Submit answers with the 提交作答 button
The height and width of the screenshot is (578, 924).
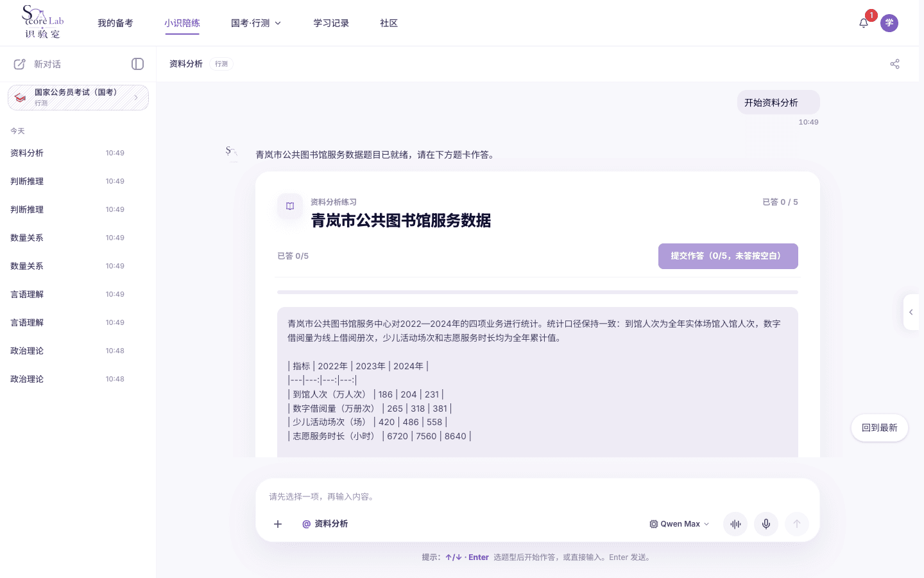(728, 256)
